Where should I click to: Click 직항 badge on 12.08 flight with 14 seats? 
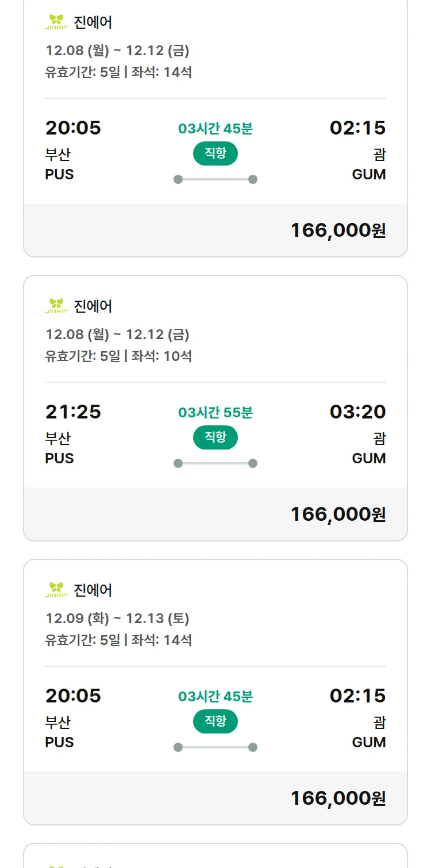pyautogui.click(x=215, y=153)
